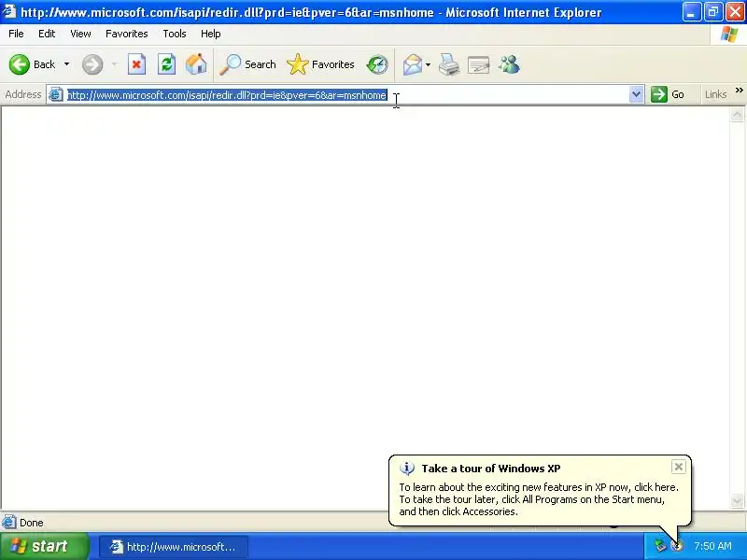Click the tour tray icon beside clock
The image size is (747, 560).
[x=676, y=546]
